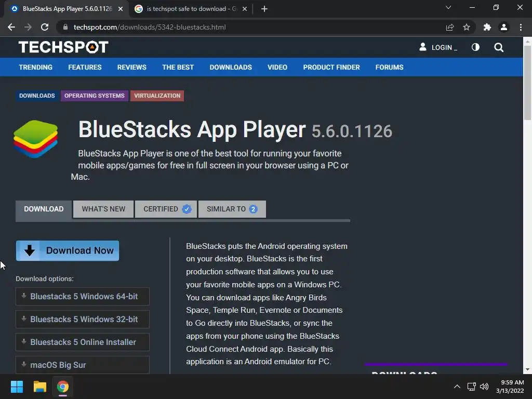This screenshot has height=399, width=532.
Task: Open PRODUCT FINDER in navigation bar
Action: (331, 67)
